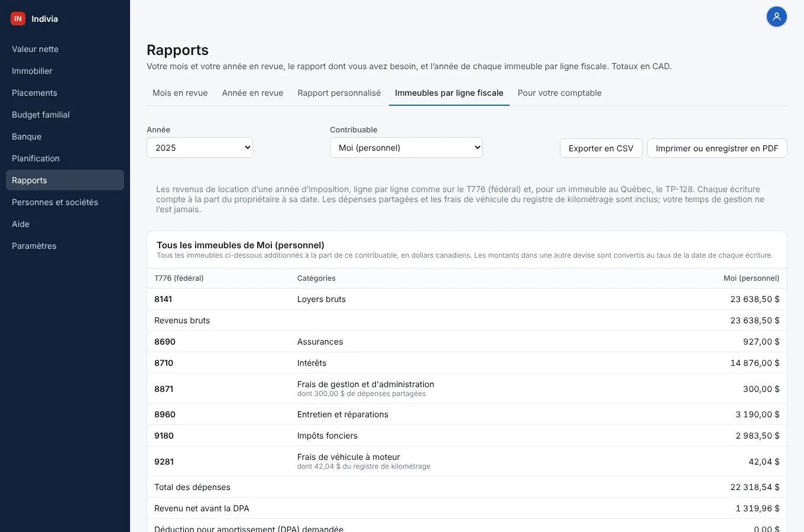Click the 22 318,54 $ total value
Image resolution: width=804 pixels, height=532 pixels.
pos(755,487)
